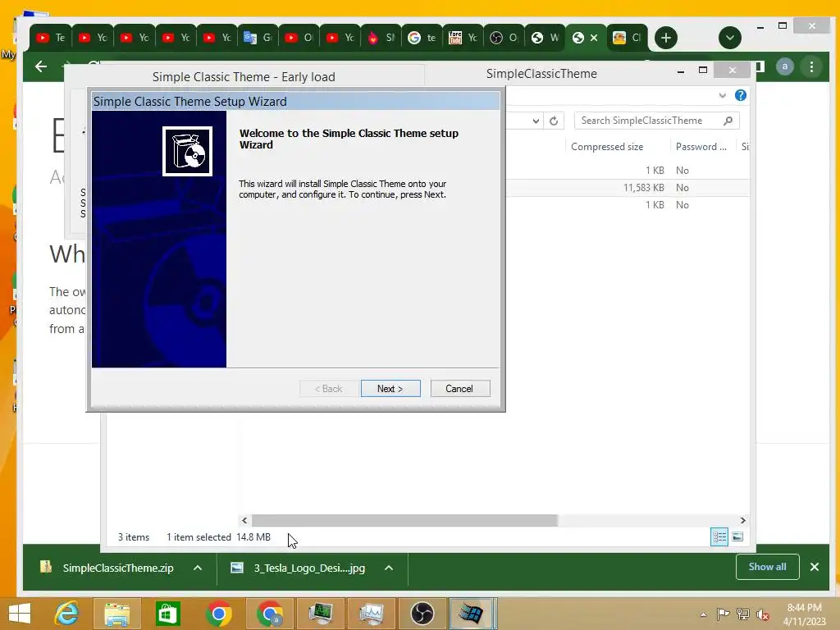Open Action Center flag icon in tray
The image size is (840, 630).
pyautogui.click(x=723, y=614)
